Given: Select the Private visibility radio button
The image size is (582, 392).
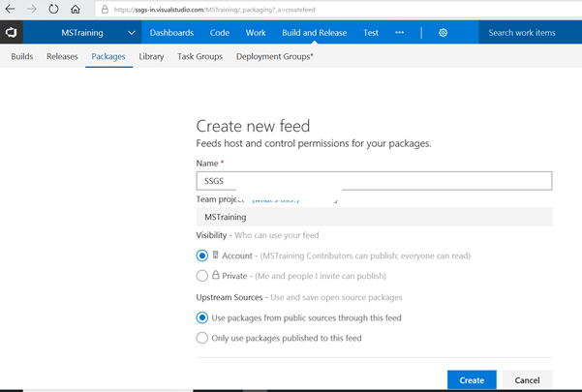Looking at the screenshot, I should [202, 276].
